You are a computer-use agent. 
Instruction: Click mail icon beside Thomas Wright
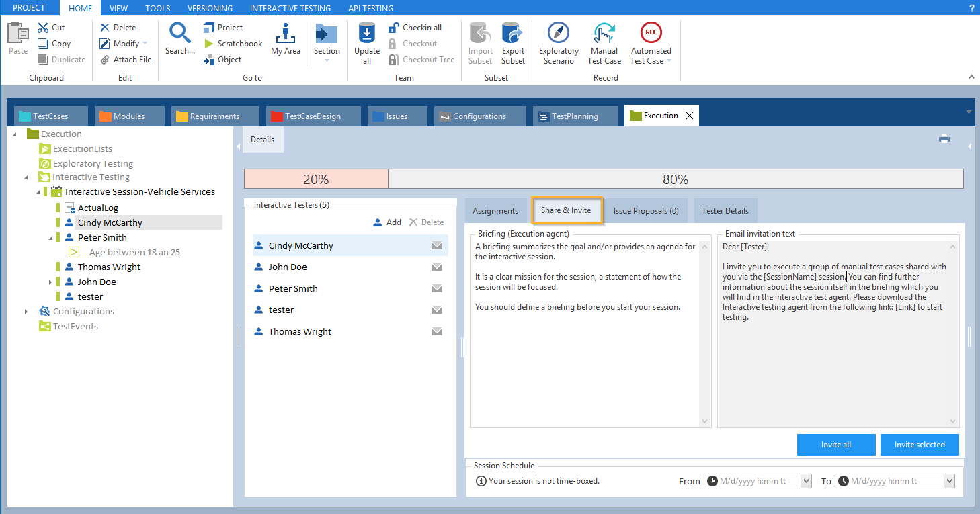point(437,332)
